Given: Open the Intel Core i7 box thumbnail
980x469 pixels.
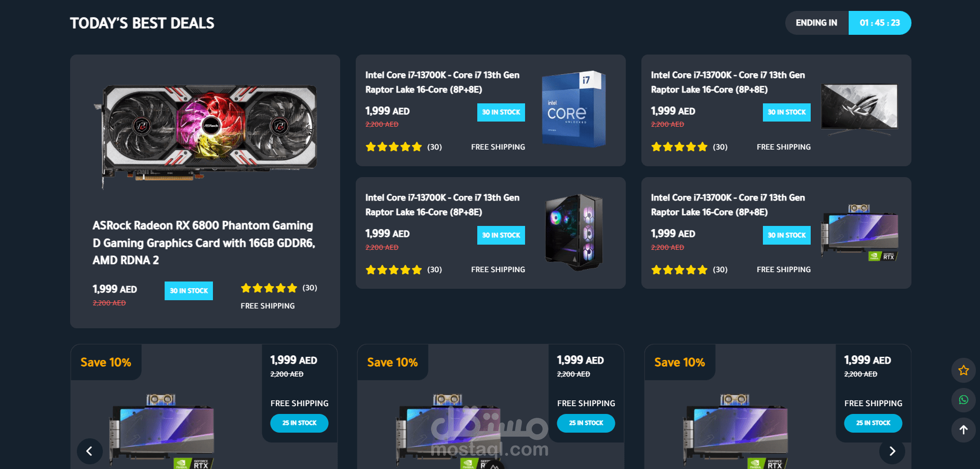Looking at the screenshot, I should coord(574,109).
